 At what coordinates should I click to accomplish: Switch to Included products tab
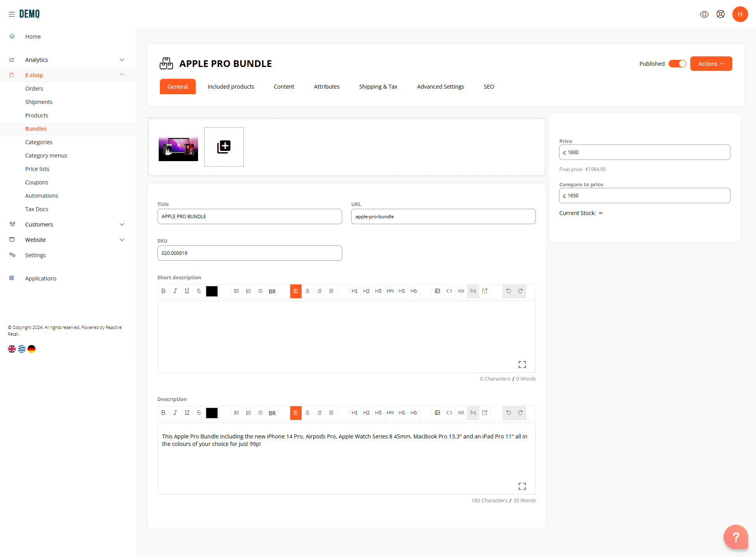point(231,87)
